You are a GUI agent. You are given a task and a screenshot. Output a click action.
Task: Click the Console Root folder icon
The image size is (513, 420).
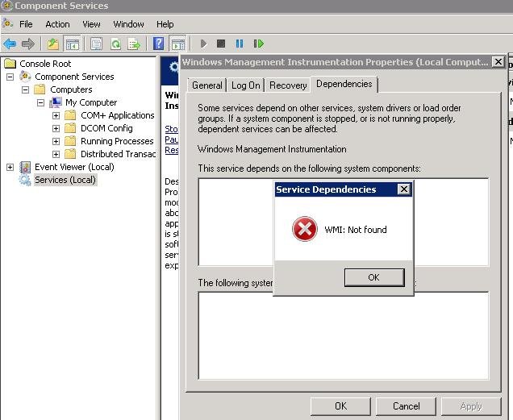click(10, 64)
